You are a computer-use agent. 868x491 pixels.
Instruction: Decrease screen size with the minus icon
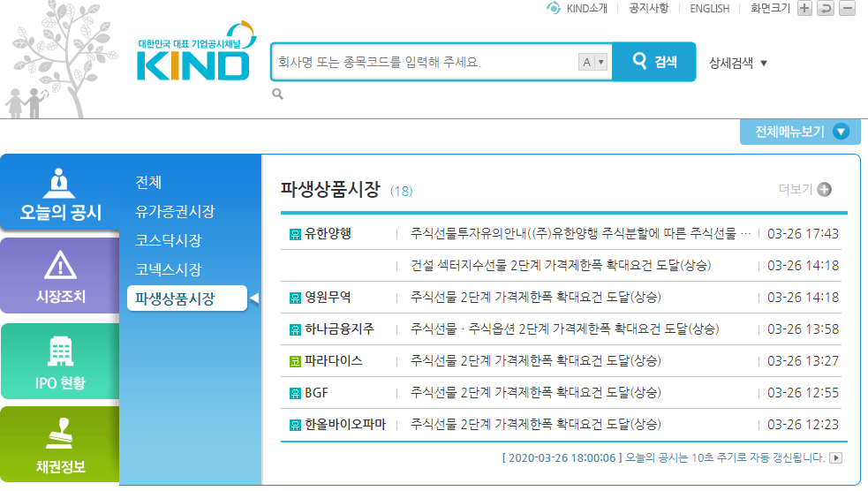(x=847, y=8)
